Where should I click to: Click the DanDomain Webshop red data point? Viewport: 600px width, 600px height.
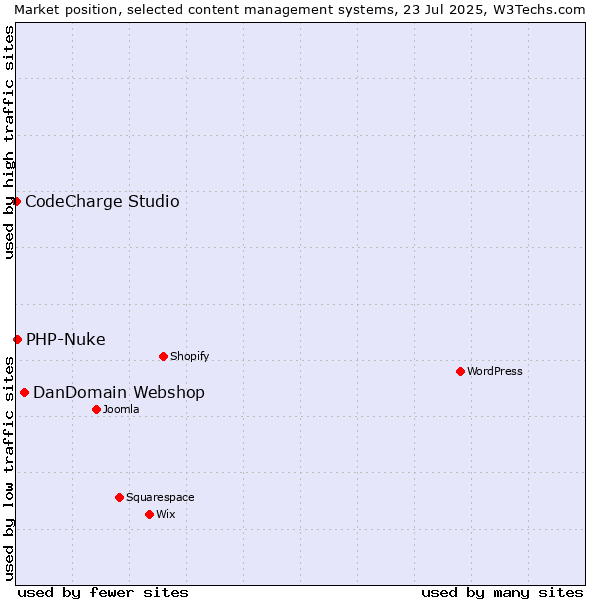24,393
